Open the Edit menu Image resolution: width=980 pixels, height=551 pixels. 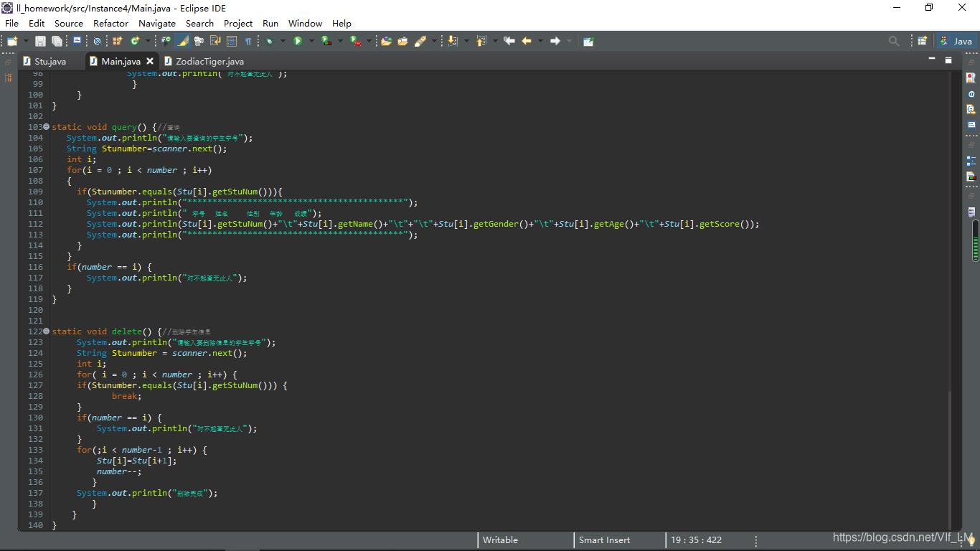[x=37, y=23]
